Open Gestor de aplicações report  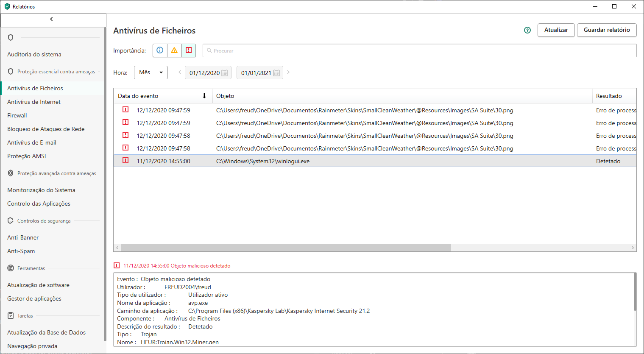(x=34, y=298)
